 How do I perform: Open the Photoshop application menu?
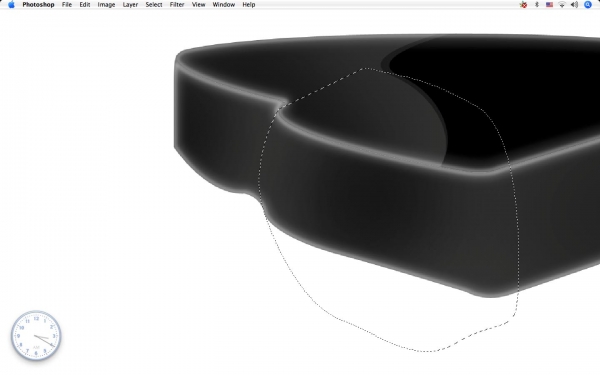click(x=38, y=5)
